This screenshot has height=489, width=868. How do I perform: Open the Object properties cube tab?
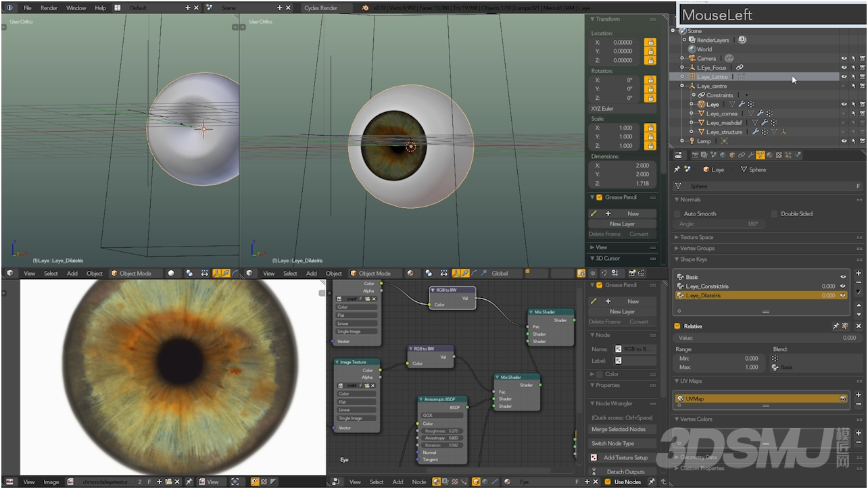point(732,155)
